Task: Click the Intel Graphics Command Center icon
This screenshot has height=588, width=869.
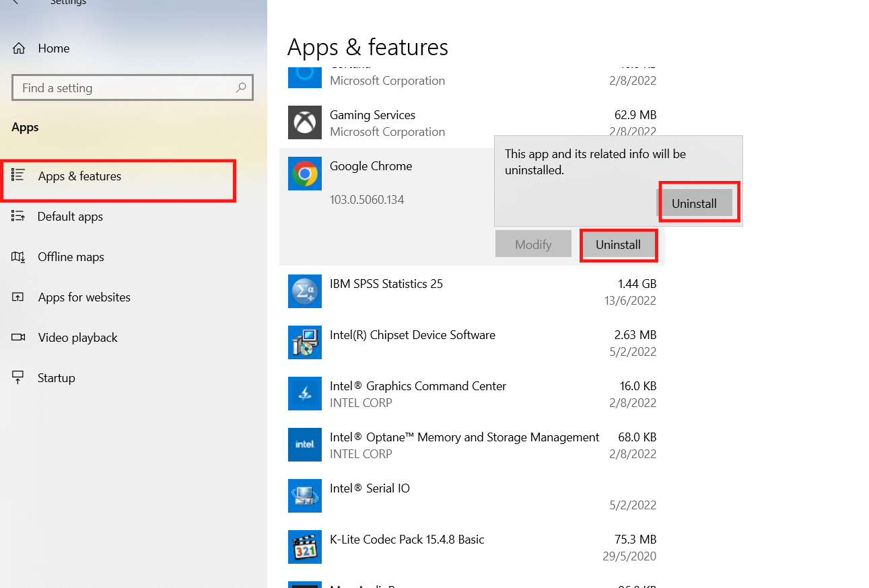Action: [305, 394]
